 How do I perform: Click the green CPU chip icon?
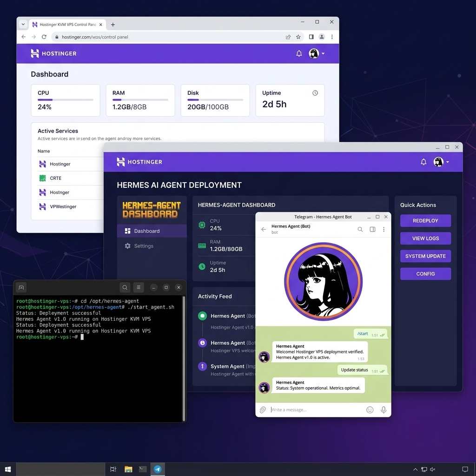point(202,225)
